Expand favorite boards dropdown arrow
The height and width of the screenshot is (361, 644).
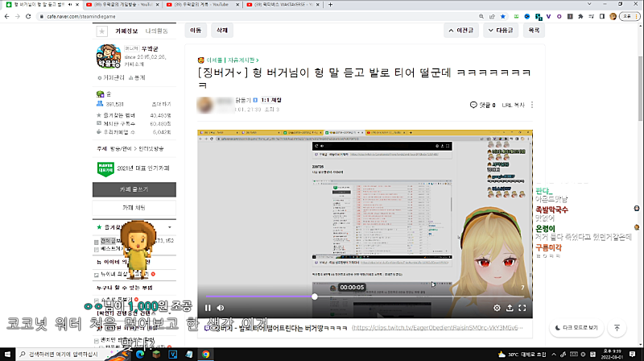pos(170,227)
